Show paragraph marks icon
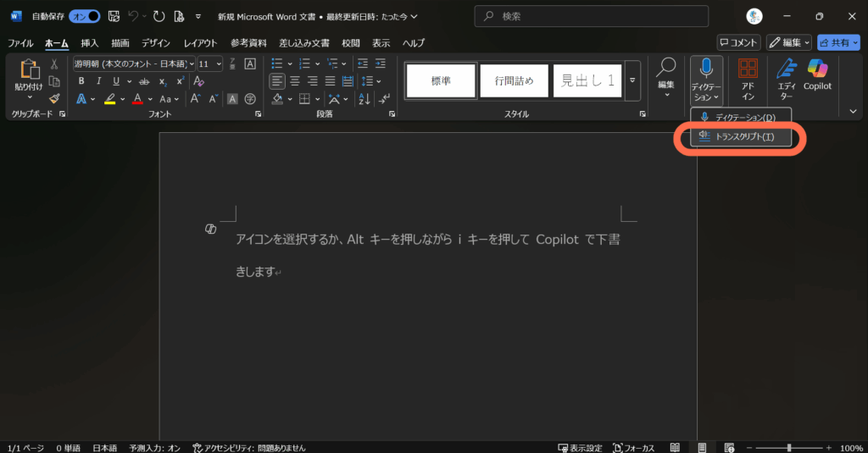 pyautogui.click(x=384, y=99)
